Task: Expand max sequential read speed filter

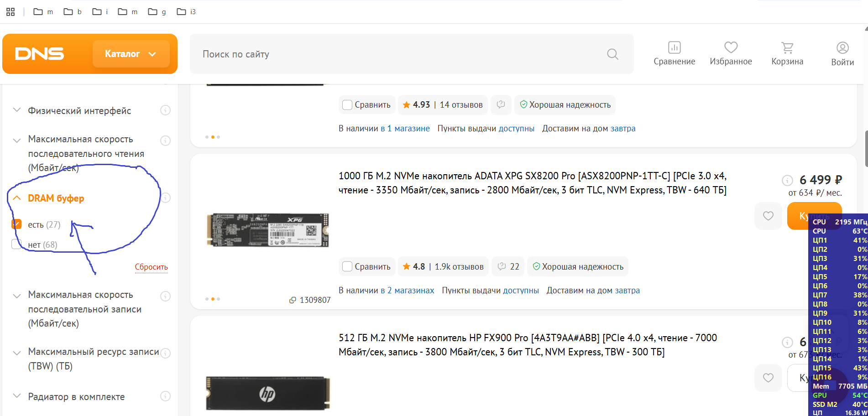Action: point(17,140)
